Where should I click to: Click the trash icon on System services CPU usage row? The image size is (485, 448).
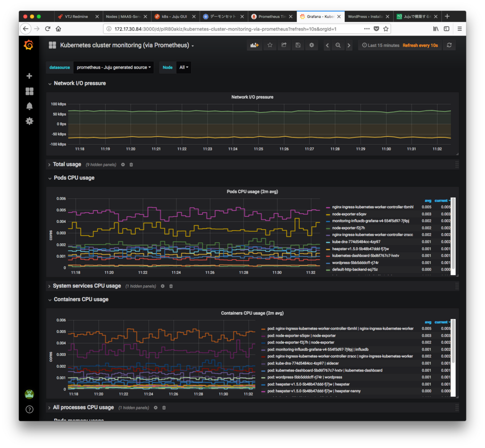(171, 286)
